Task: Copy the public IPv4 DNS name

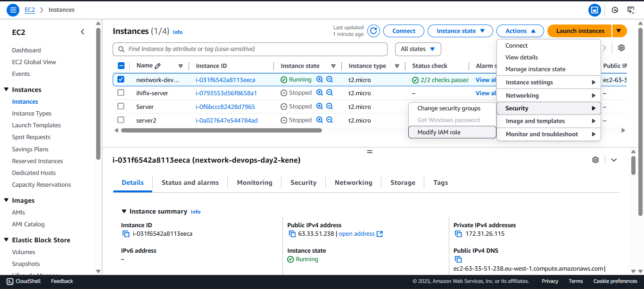Action: point(458,259)
